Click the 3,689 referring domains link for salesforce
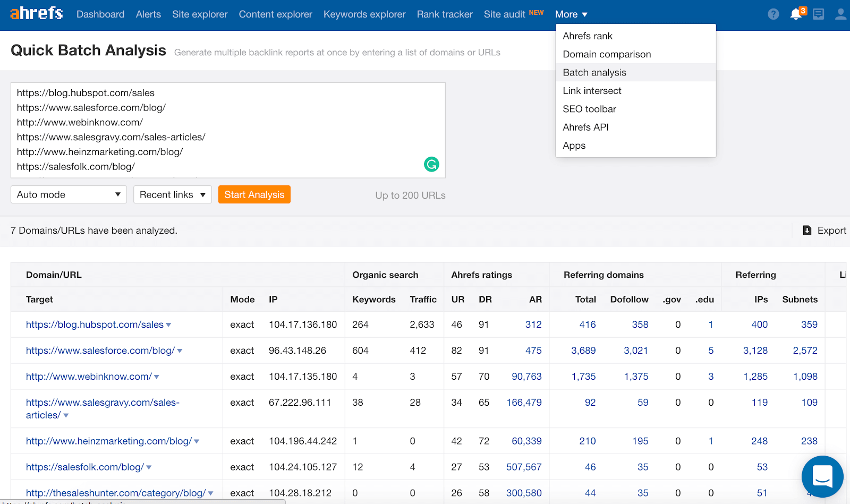Screen dimensions: 850x504 point(583,351)
